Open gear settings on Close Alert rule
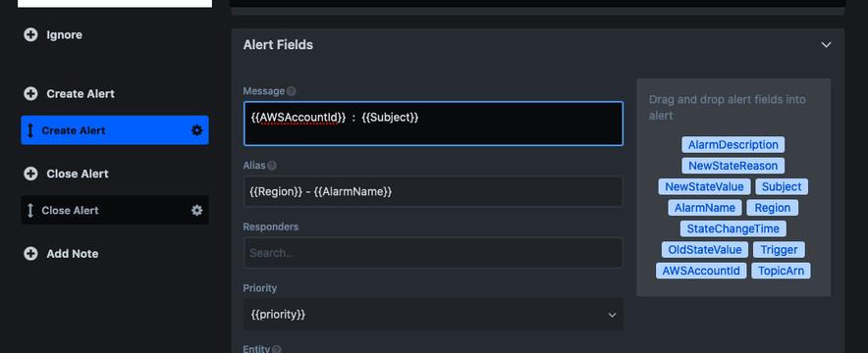Screen dimensions: 868x353 click(x=196, y=211)
